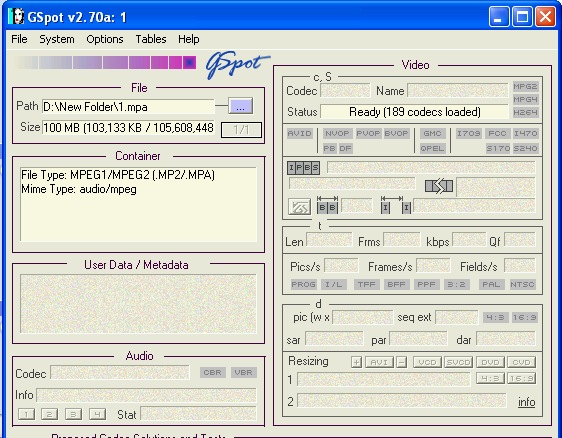Click the 1/1 stream counter button
This screenshot has width=562, height=438.
click(241, 130)
